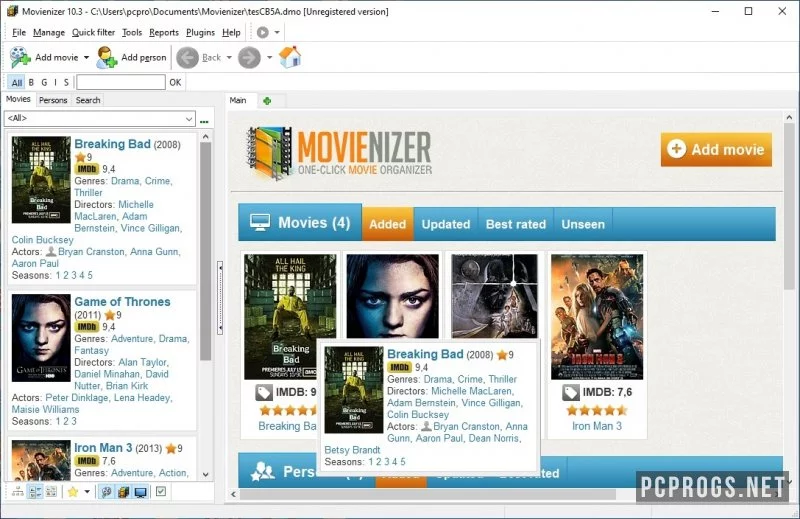Click the film reel filter icon in bottom toolbar
This screenshot has width=800, height=519.
107,492
